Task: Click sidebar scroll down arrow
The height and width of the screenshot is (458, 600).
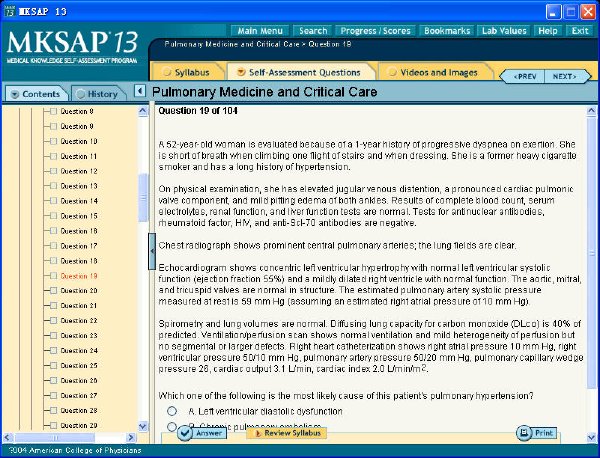Action: tap(143, 426)
